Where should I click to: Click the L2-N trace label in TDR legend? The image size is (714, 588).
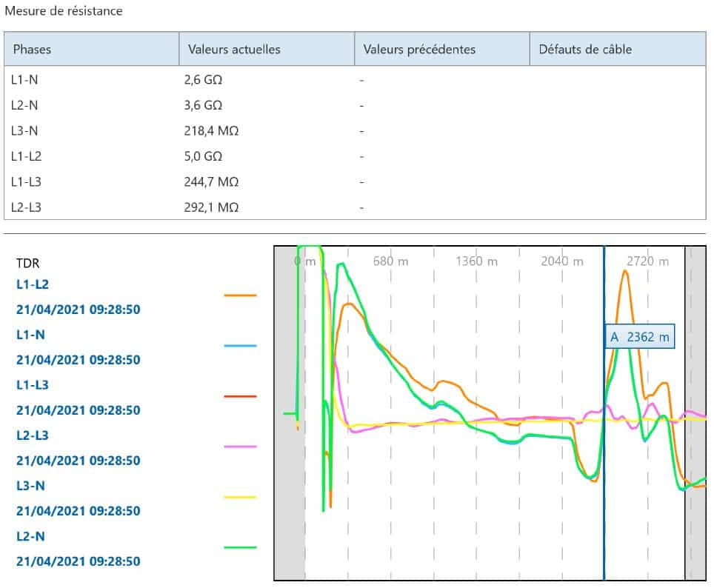[30, 535]
